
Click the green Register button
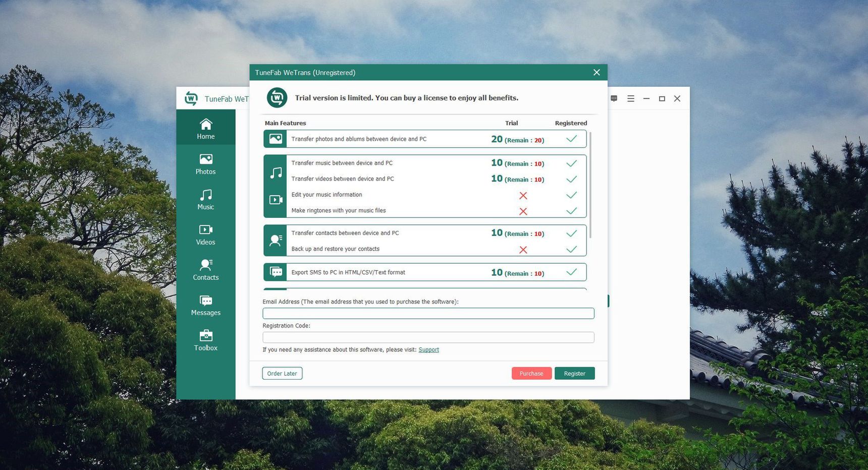click(574, 373)
